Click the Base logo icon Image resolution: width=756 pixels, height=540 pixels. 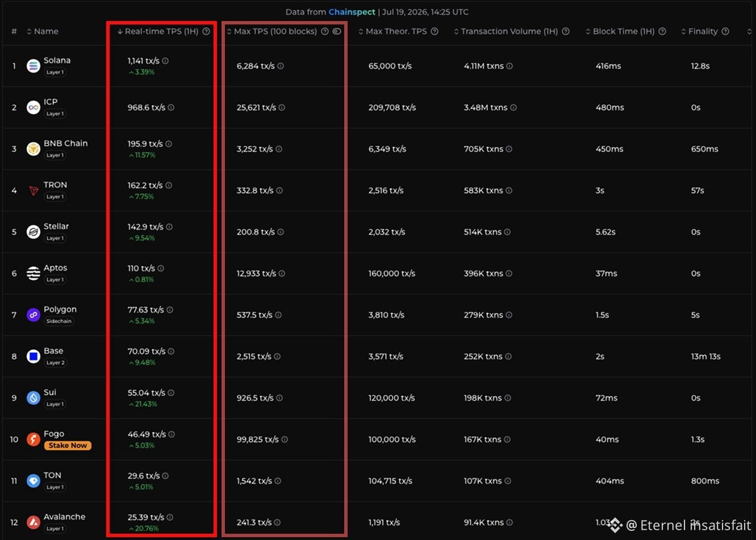coord(34,356)
